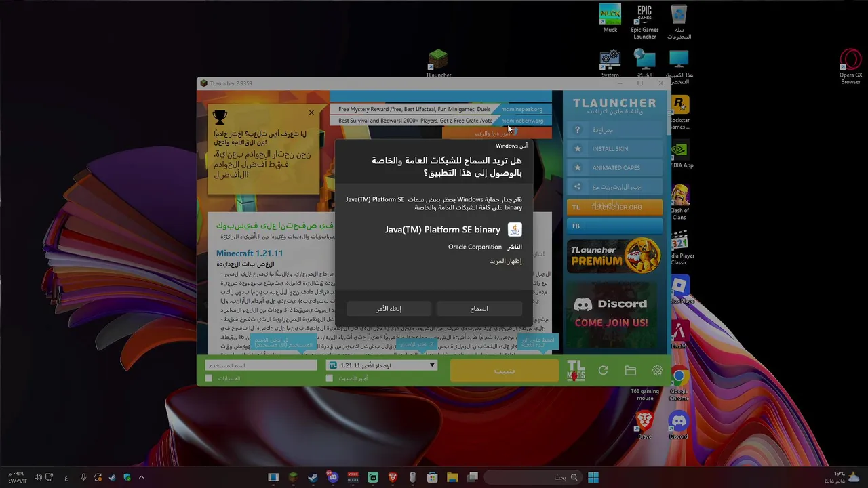This screenshot has width=868, height=488.
Task: Open the Rockstar Games desktop icon
Action: coord(679,113)
